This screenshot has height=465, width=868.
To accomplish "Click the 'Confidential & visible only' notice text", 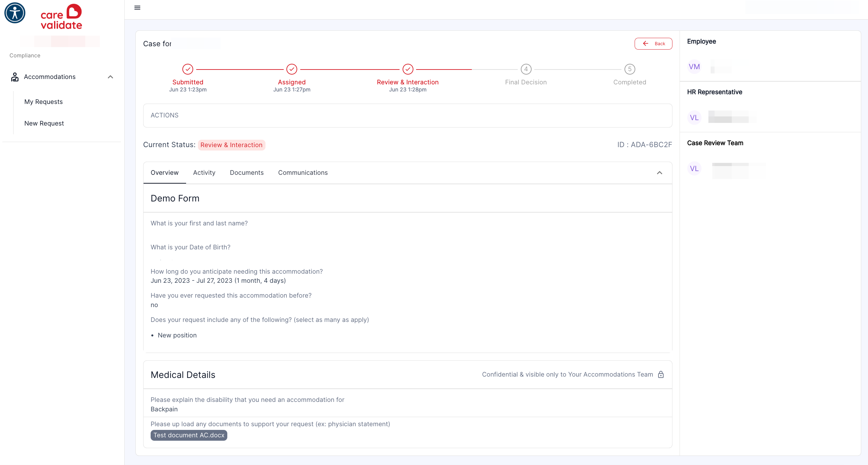I will coord(567,375).
